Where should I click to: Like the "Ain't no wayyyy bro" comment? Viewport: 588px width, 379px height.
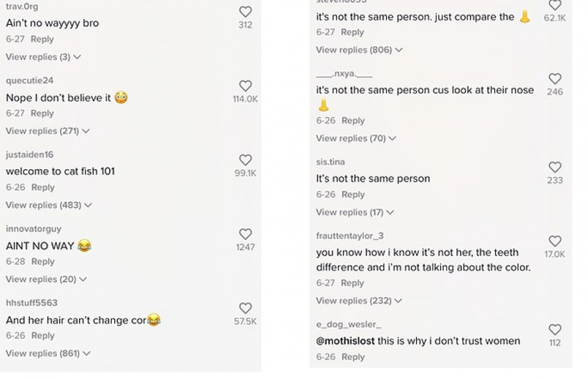pos(245,12)
